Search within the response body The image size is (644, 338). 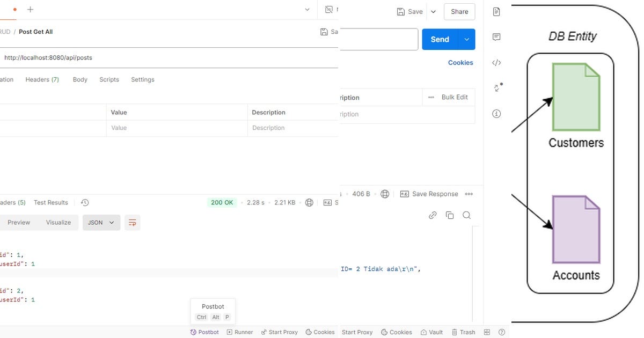(x=466, y=215)
